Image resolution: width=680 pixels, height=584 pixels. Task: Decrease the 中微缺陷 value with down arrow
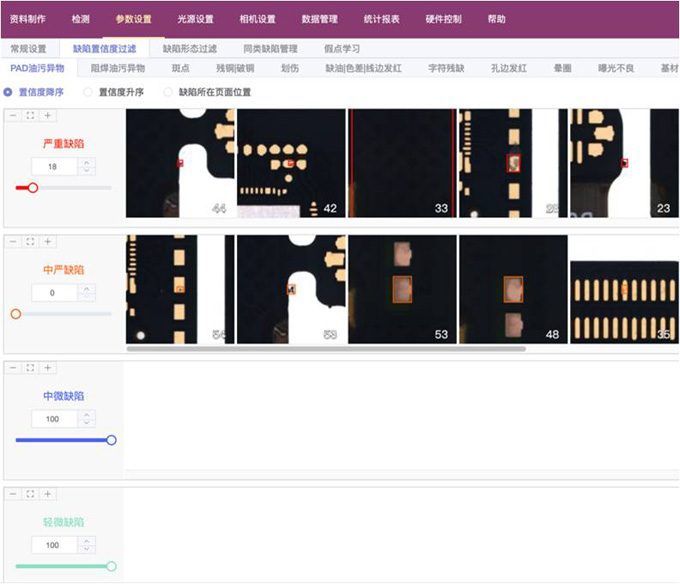point(86,423)
